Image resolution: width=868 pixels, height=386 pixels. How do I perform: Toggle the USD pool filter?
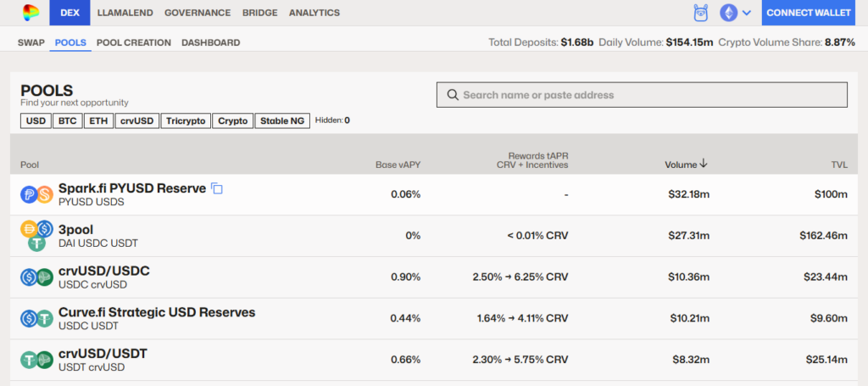pos(36,120)
